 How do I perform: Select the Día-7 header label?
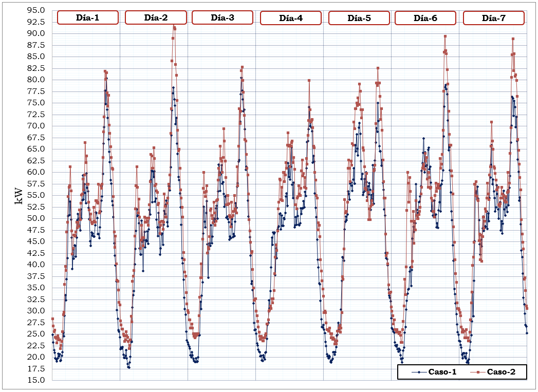(492, 16)
